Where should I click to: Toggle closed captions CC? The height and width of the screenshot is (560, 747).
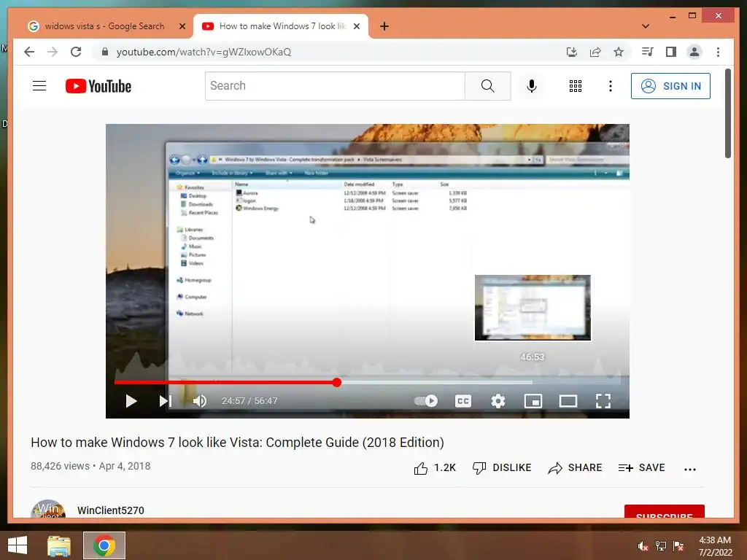tap(463, 401)
